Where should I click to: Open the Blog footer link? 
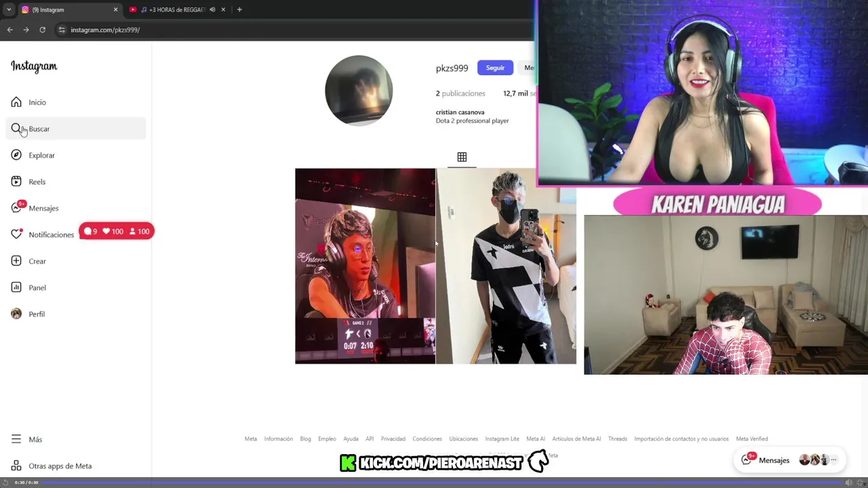click(x=305, y=439)
